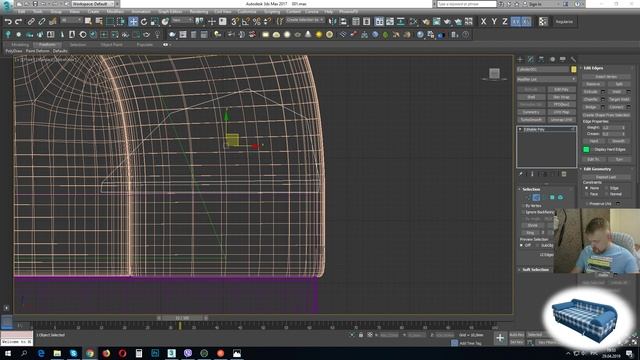Collapse the Edit Geometry rollout
Viewport: 640px width, 360px height.
click(597, 169)
